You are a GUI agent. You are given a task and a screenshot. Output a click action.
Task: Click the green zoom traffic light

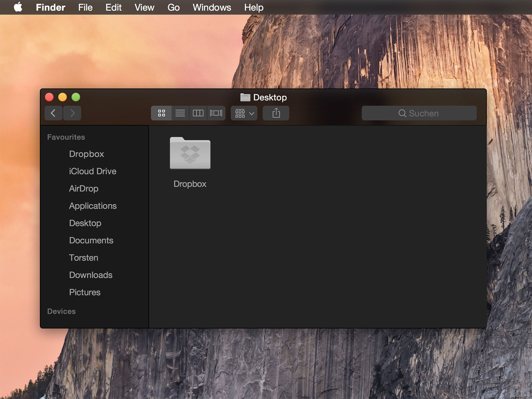[x=76, y=97]
